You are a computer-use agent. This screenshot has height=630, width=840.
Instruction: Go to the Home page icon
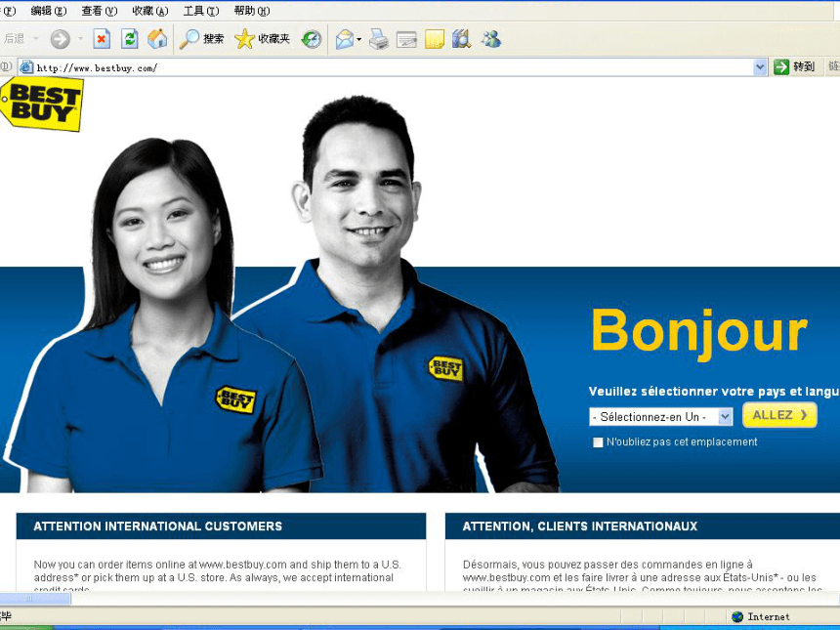coord(157,38)
